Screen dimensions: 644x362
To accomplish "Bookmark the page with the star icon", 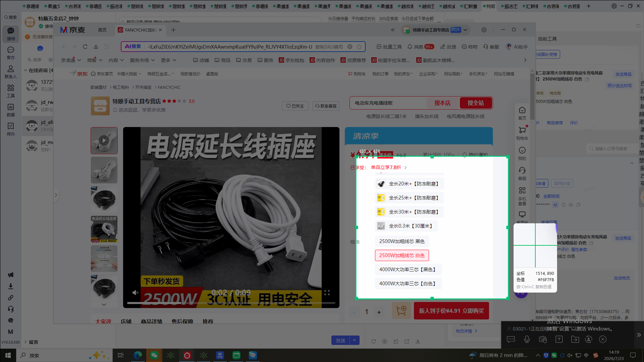I will (359, 47).
